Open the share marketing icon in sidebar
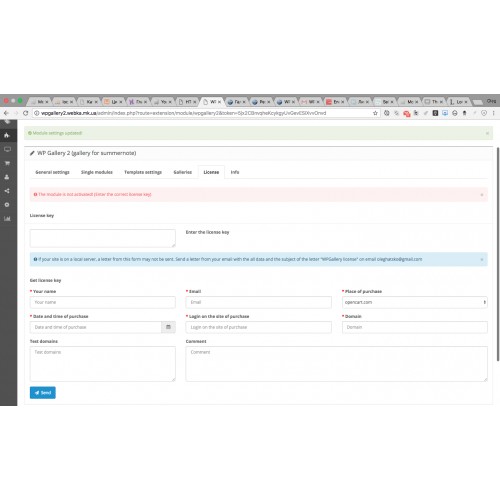 point(7,191)
